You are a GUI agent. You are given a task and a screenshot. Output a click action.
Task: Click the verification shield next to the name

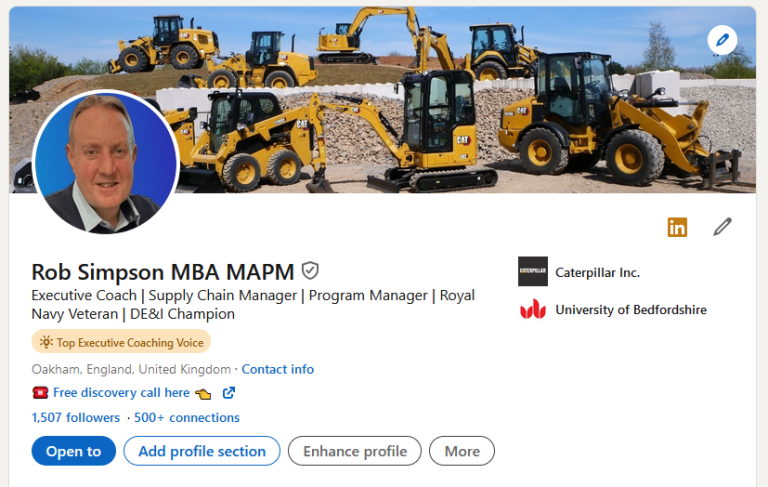(310, 270)
